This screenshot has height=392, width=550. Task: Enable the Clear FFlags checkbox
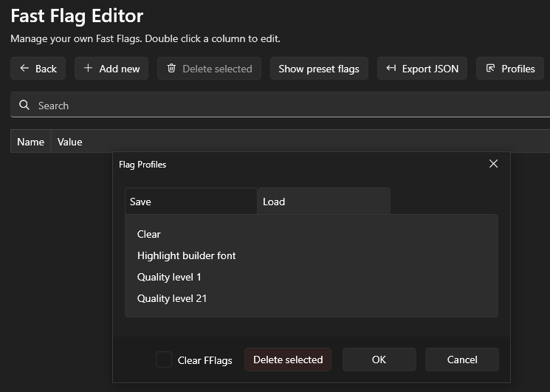164,360
